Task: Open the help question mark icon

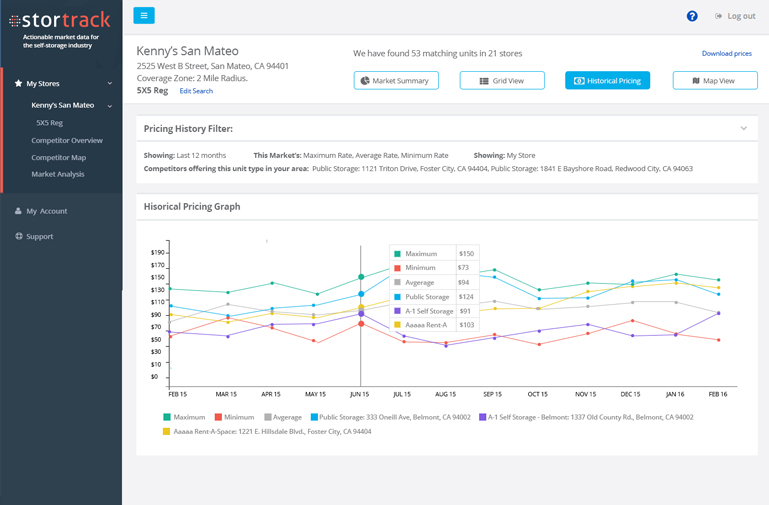Action: [x=692, y=16]
